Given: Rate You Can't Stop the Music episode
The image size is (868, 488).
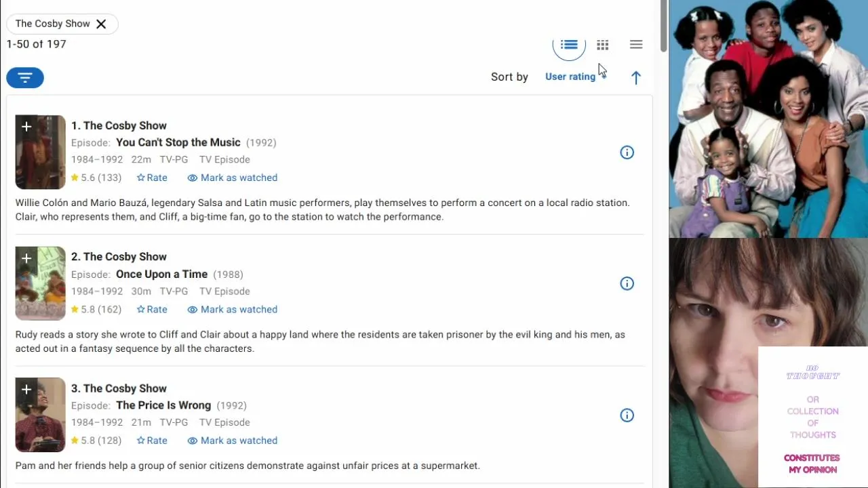Looking at the screenshot, I should (x=152, y=178).
